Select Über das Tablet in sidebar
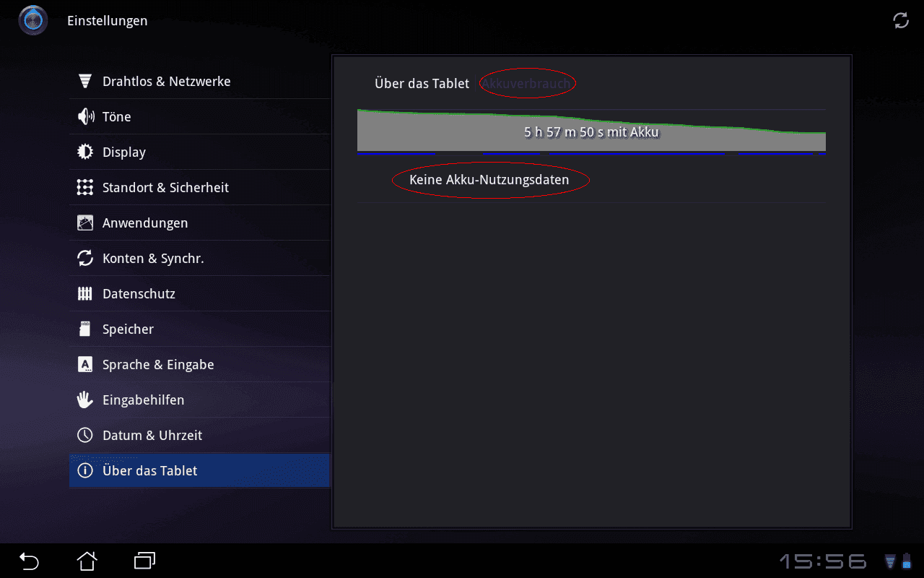The width and height of the screenshot is (924, 578). (200, 470)
